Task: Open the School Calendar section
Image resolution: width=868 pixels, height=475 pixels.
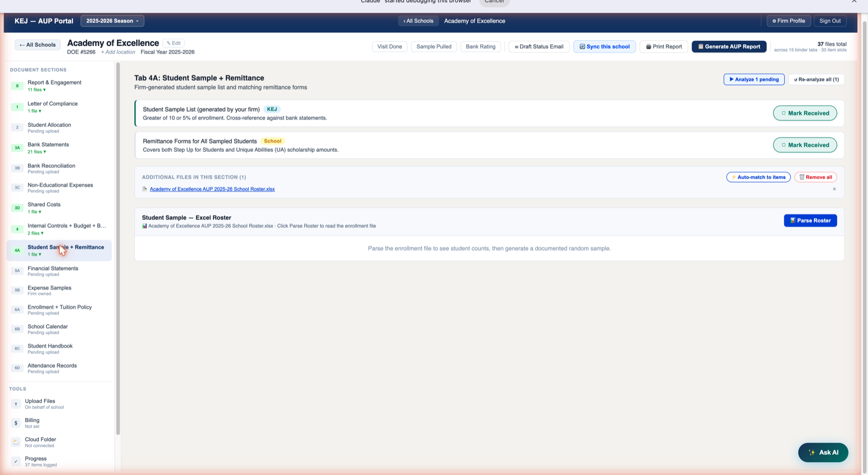Action: (x=59, y=329)
